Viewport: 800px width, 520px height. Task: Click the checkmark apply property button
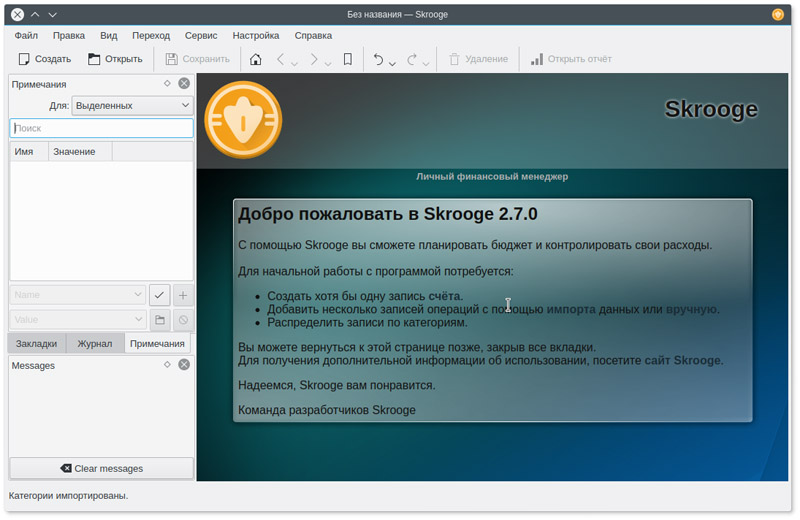click(159, 295)
